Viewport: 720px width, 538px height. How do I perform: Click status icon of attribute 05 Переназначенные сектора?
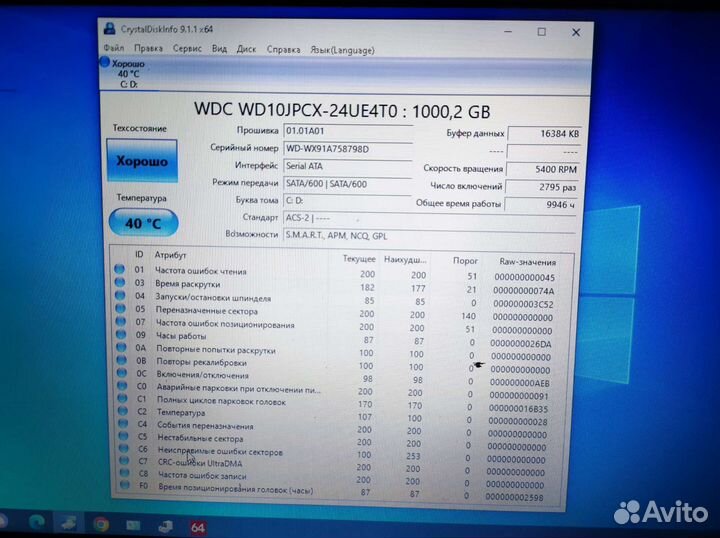[x=121, y=308]
